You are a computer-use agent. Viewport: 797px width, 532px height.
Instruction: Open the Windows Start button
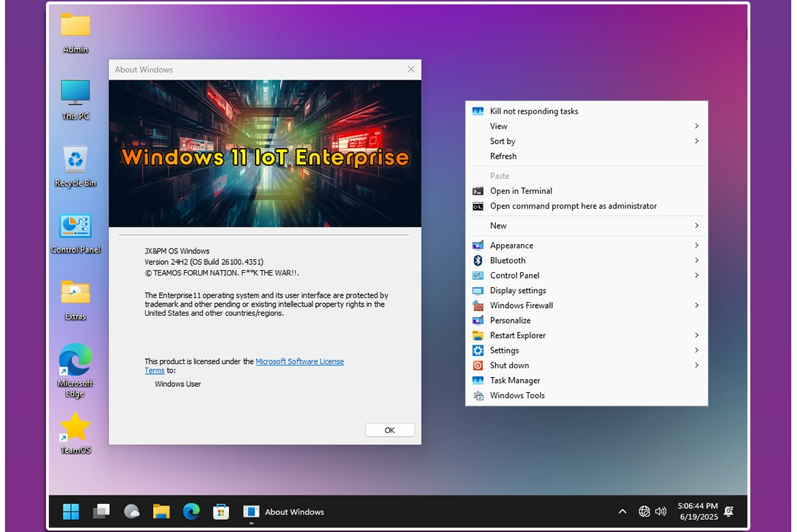pyautogui.click(x=70, y=511)
